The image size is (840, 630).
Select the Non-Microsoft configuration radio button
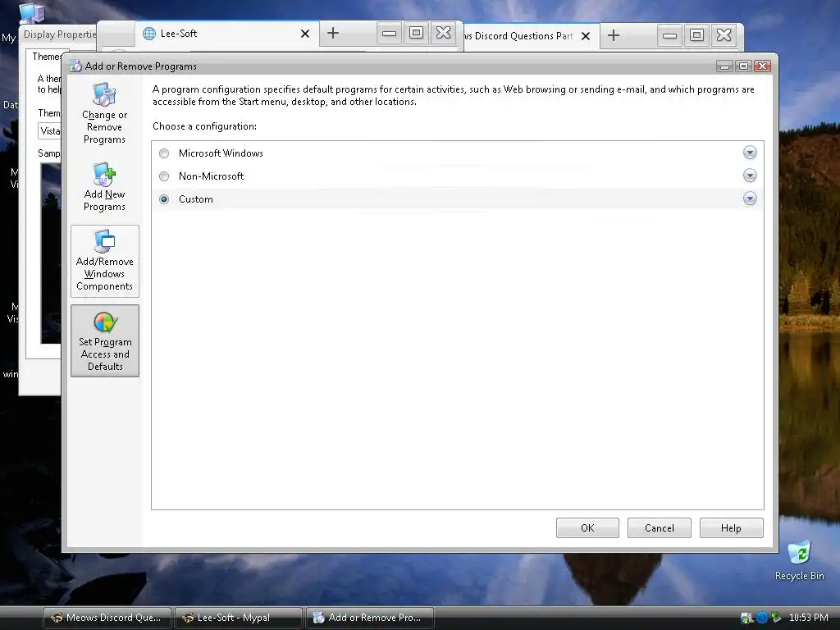click(164, 176)
